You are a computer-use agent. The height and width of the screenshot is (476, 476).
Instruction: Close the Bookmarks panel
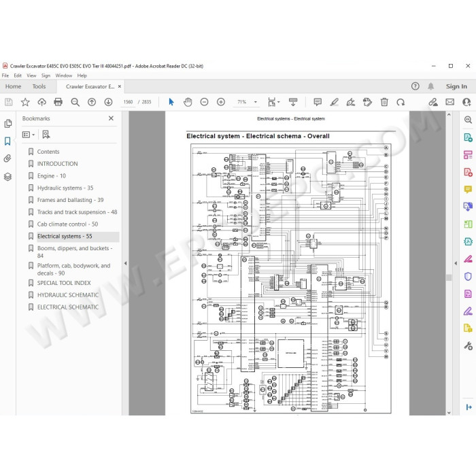111,118
